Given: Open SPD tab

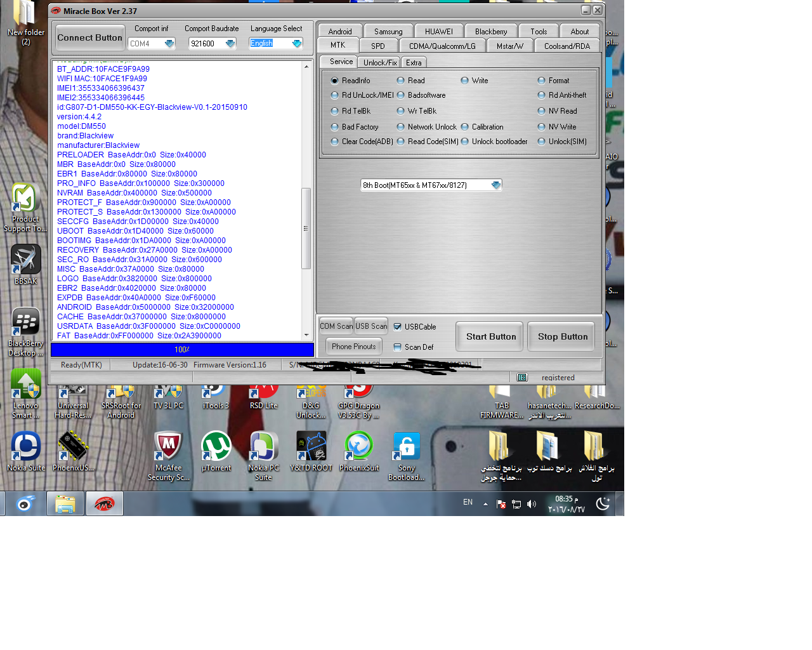Looking at the screenshot, I should (x=378, y=46).
